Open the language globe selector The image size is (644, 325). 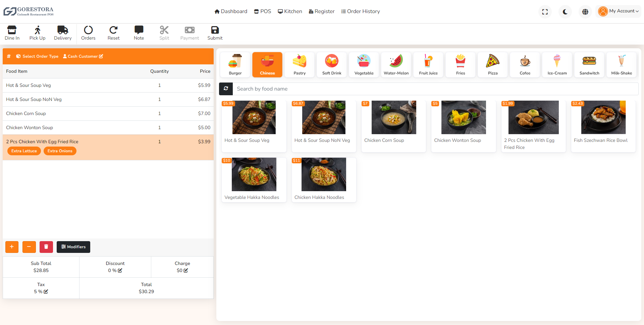pyautogui.click(x=585, y=11)
